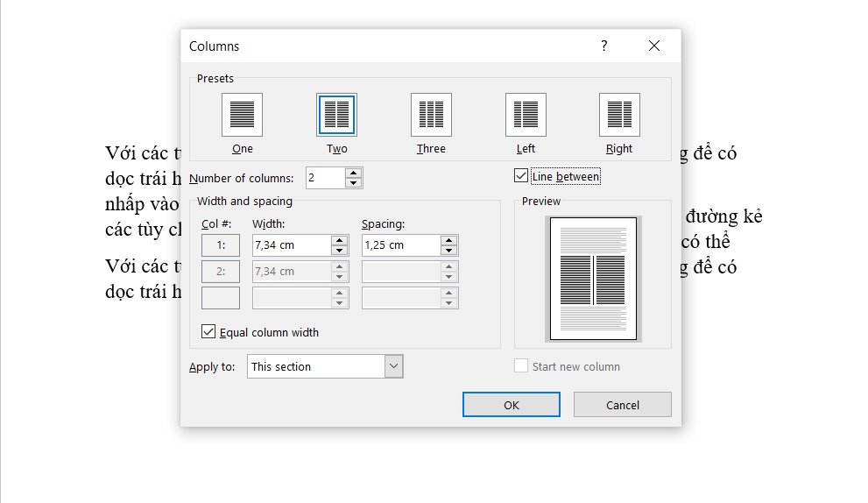Toggle the Equal column width checkbox
This screenshot has height=503, width=868.
tap(208, 332)
